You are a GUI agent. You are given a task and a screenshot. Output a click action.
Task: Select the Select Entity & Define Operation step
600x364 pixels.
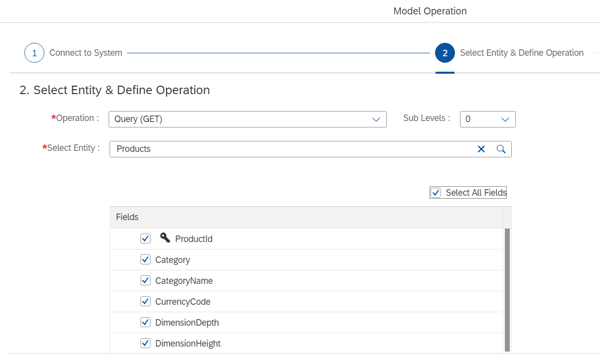point(521,53)
